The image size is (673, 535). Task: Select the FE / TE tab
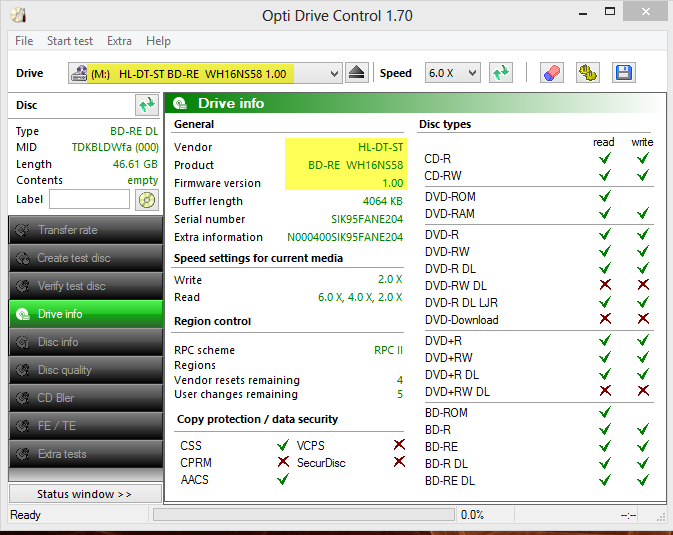(x=86, y=426)
